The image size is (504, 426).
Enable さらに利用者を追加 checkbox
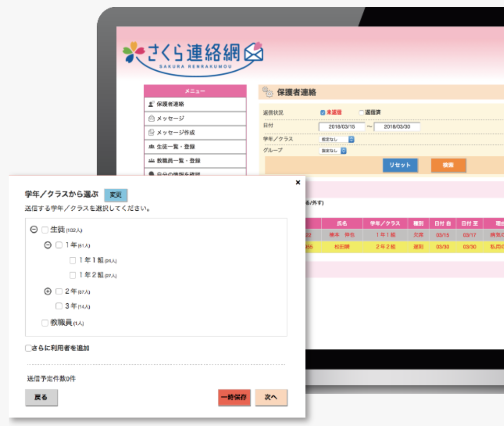[x=28, y=348]
